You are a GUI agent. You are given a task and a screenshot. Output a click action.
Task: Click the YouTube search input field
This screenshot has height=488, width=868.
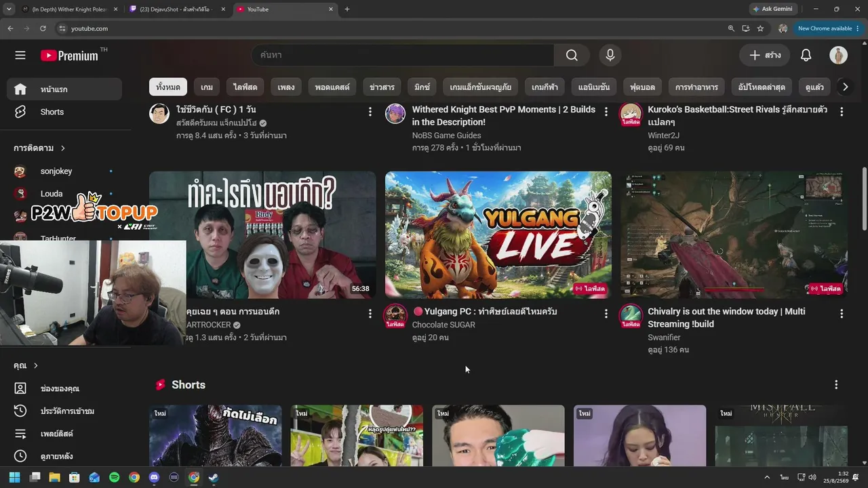403,55
